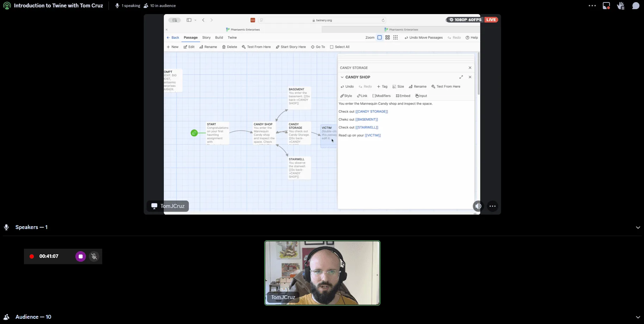Switch to the second Phantasmic Enterprises tab
The image size is (644, 324).
pyautogui.click(x=401, y=30)
